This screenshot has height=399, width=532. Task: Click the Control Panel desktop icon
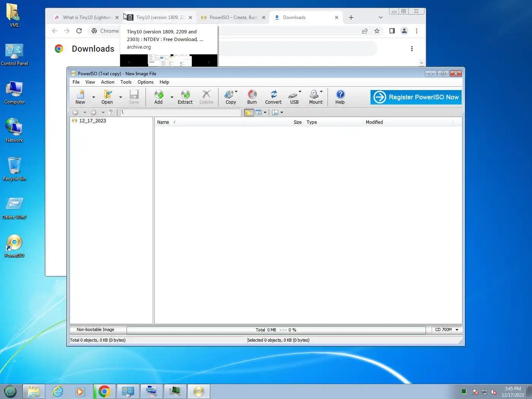tap(14, 54)
